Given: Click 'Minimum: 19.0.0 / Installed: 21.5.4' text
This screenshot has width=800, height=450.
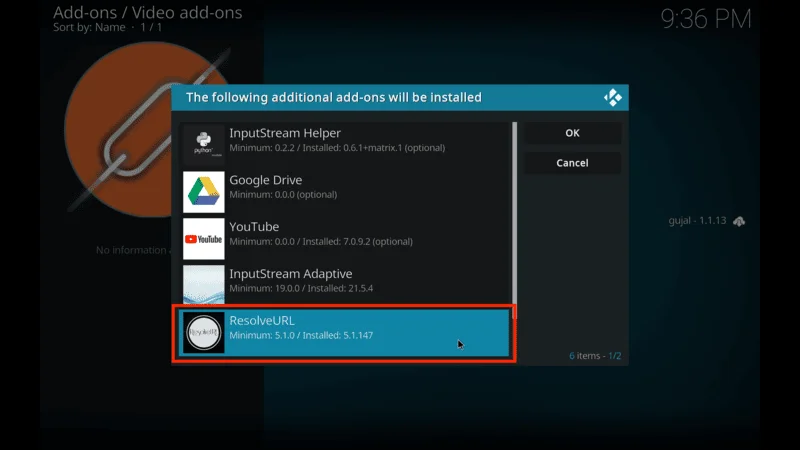Looking at the screenshot, I should pos(301,288).
